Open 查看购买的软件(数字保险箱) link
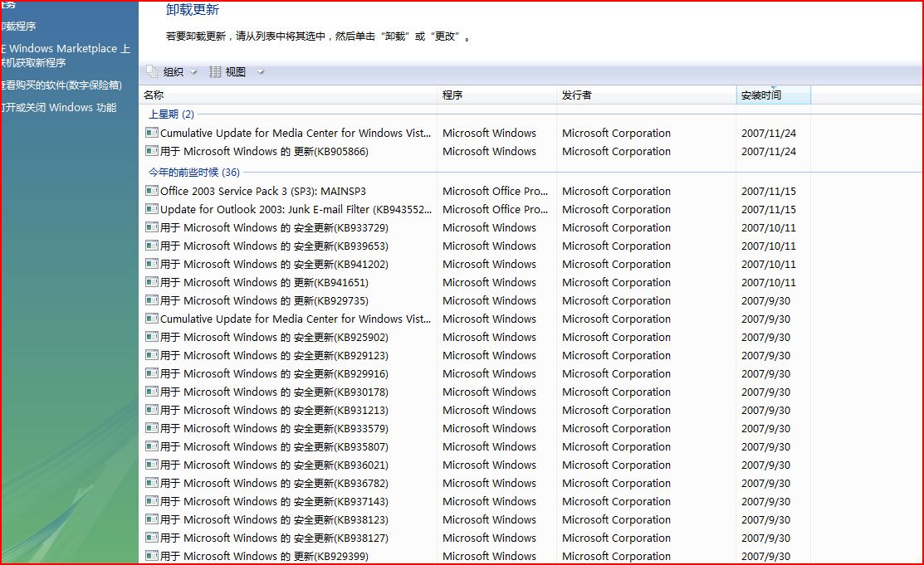 61,85
